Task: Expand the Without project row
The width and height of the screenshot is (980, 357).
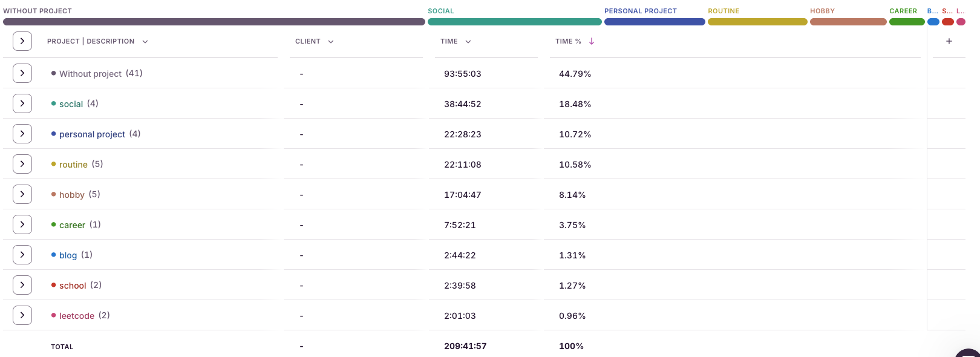Action: (22, 73)
